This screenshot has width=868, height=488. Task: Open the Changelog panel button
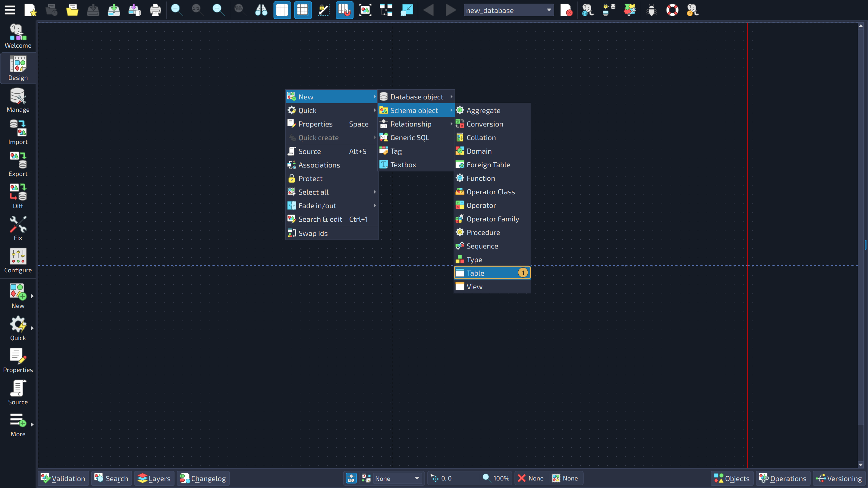[x=203, y=478]
